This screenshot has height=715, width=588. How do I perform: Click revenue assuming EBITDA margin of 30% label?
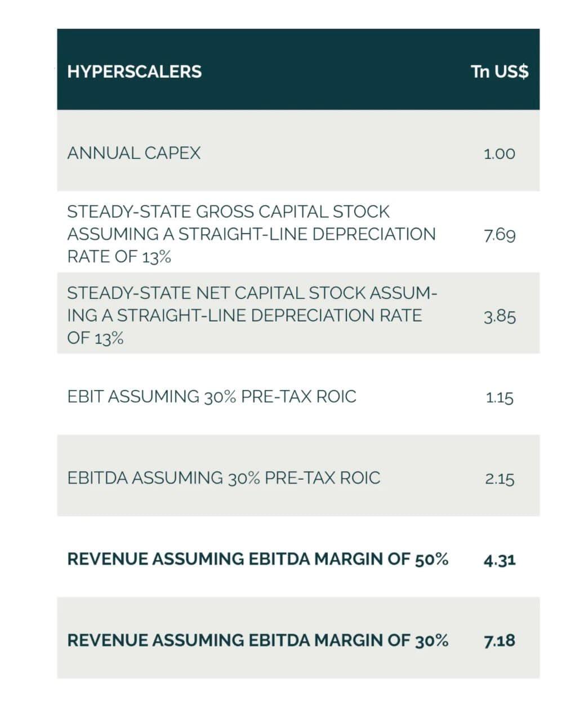(258, 640)
